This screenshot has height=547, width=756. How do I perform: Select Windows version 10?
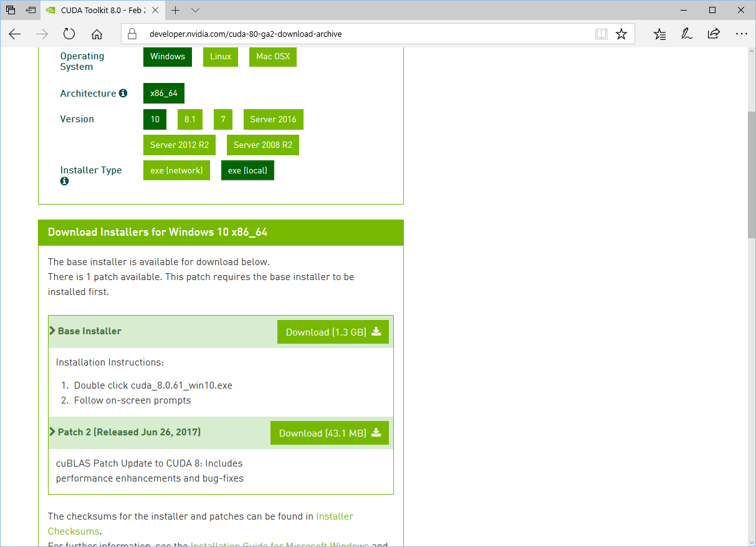click(155, 119)
